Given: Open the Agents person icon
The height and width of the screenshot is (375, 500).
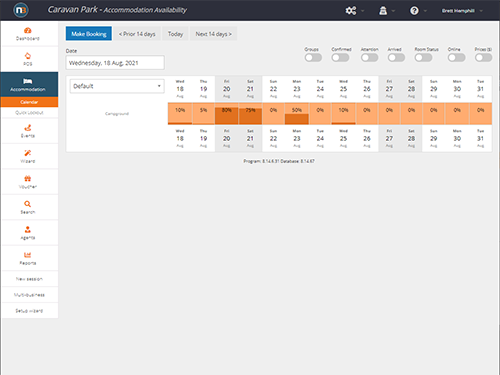Looking at the screenshot, I should (28, 229).
